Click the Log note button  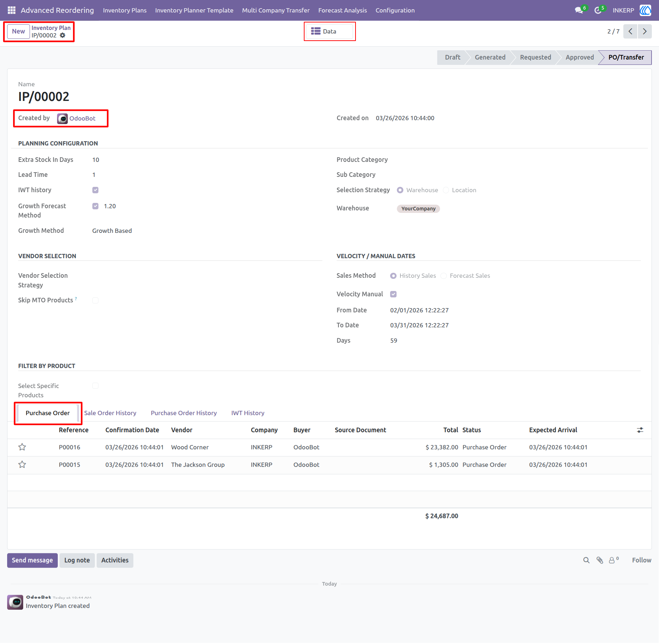pos(77,560)
